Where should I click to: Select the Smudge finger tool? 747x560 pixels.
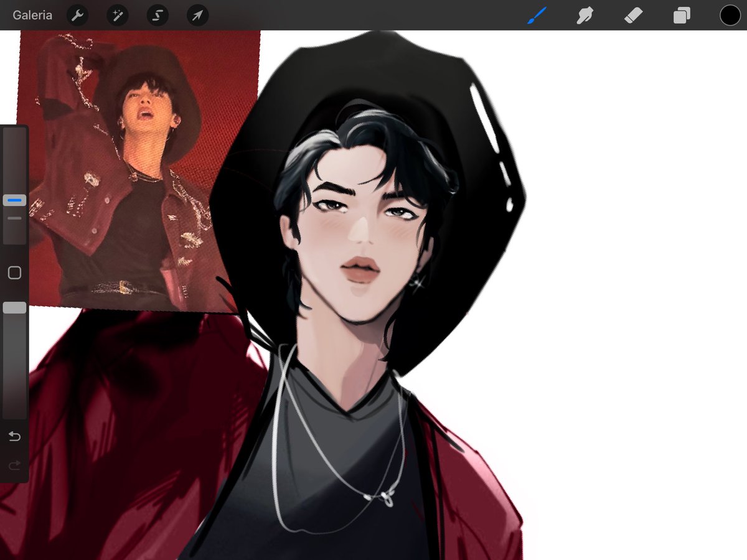point(585,15)
